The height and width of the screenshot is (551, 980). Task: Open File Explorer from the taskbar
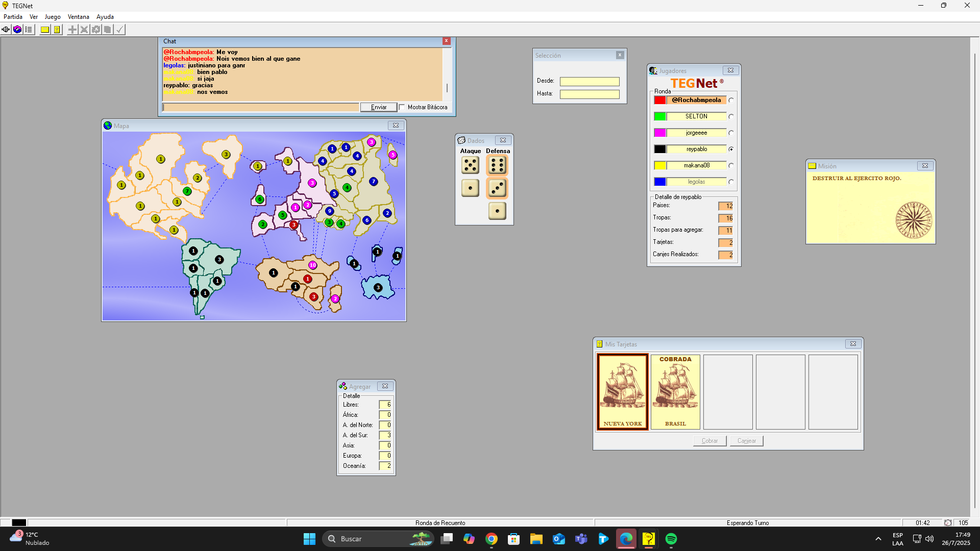(x=536, y=539)
